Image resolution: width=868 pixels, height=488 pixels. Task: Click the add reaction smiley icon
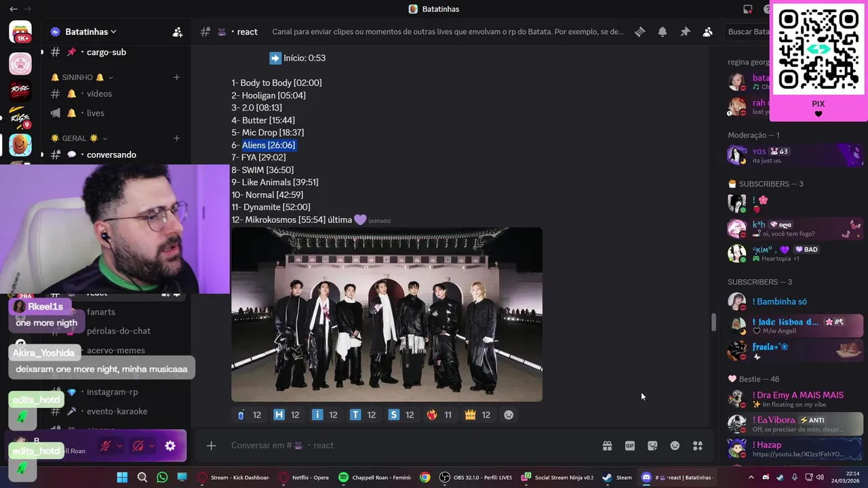tap(509, 415)
